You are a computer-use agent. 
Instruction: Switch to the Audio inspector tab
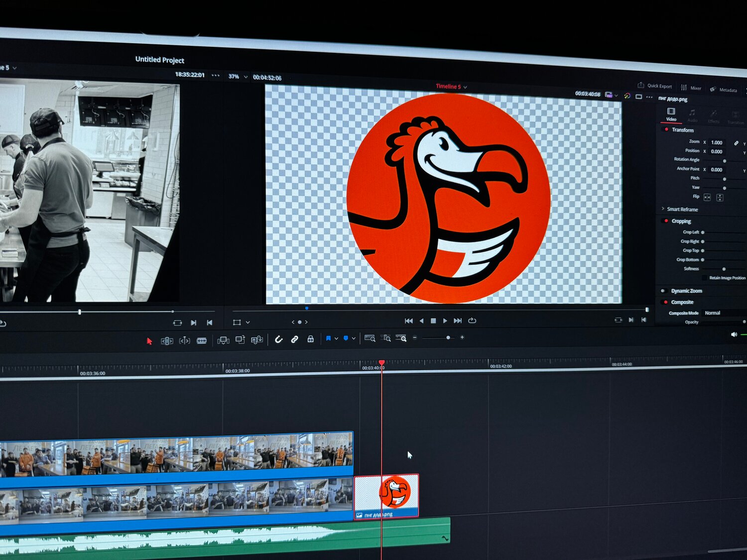click(x=692, y=116)
